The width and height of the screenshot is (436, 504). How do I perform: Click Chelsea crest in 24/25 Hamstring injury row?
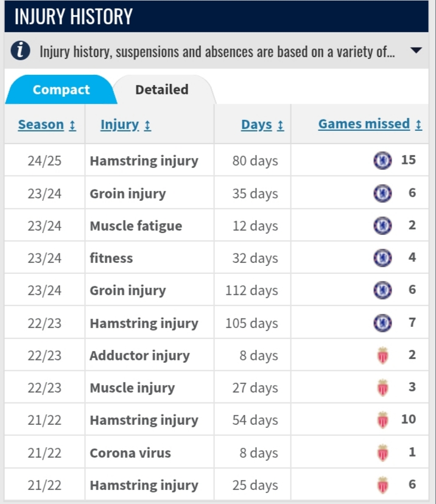coord(382,161)
